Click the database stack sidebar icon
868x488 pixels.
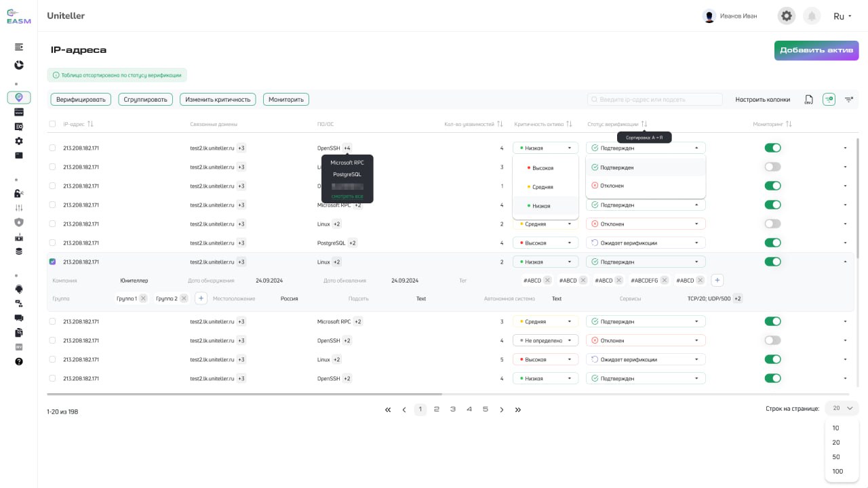(x=19, y=251)
